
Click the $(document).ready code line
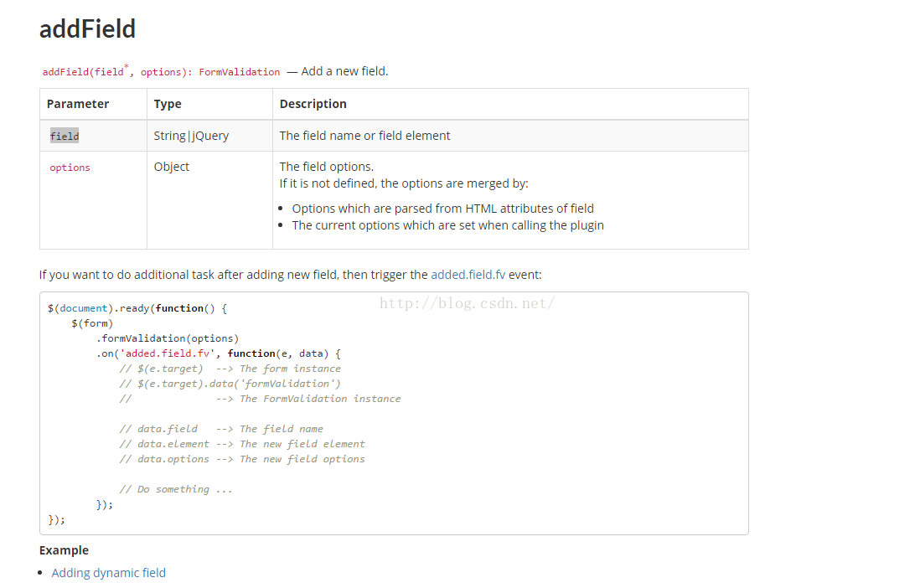click(x=137, y=308)
